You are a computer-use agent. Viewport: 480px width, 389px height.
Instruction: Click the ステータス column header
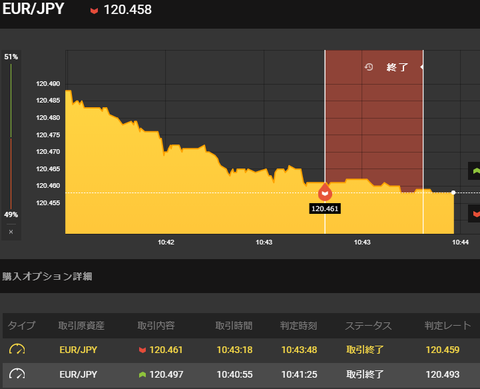coord(368,325)
